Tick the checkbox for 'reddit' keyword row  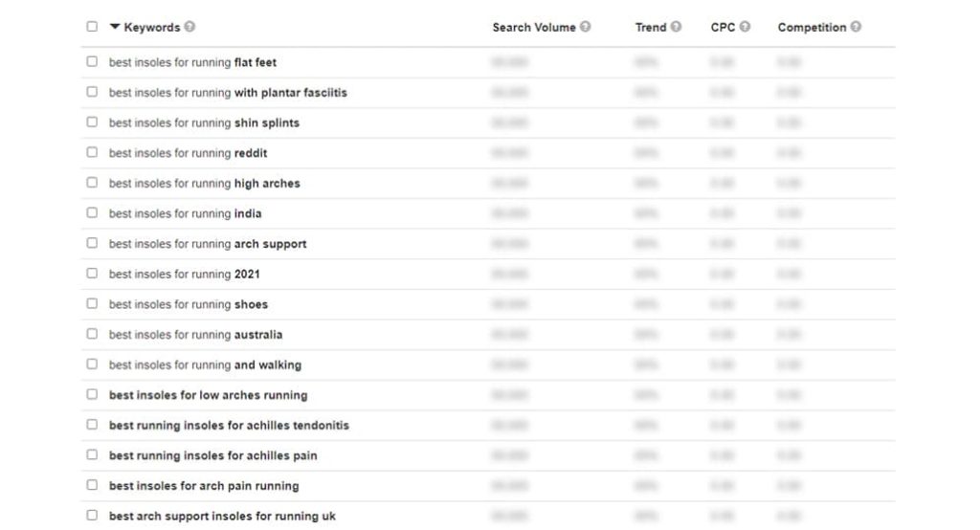tap(92, 152)
